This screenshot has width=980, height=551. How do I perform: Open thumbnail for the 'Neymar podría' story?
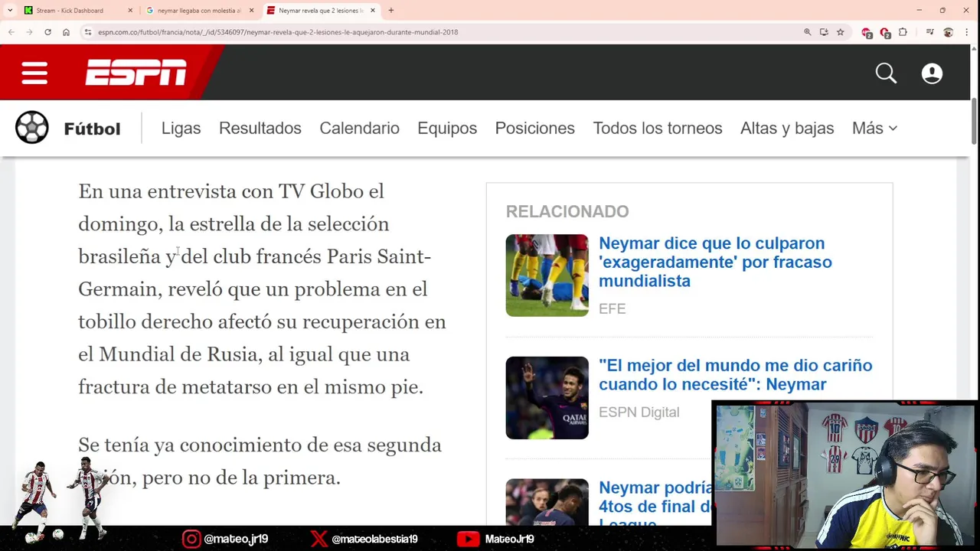(x=547, y=502)
